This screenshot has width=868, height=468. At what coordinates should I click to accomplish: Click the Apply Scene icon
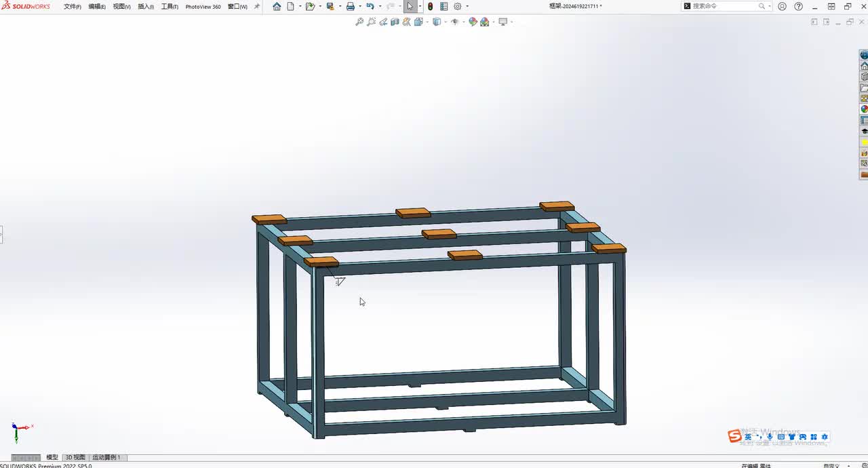(484, 22)
